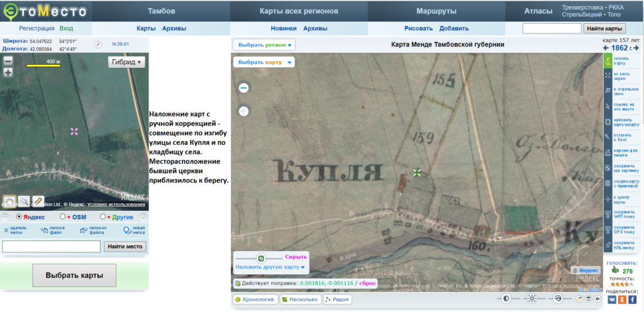Viewport: 644px width, 312px height.
Task: Vote with the thumbs-up icon
Action: (x=615, y=270)
